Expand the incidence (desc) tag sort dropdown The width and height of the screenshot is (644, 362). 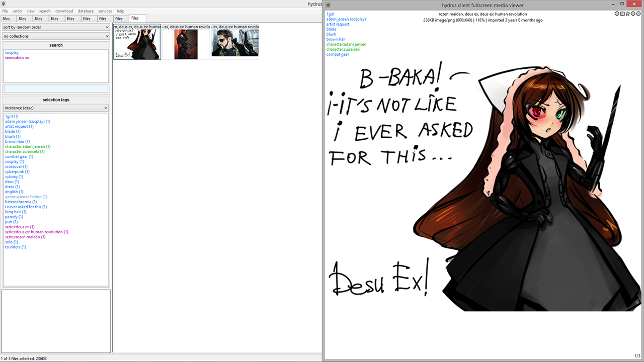pos(56,108)
